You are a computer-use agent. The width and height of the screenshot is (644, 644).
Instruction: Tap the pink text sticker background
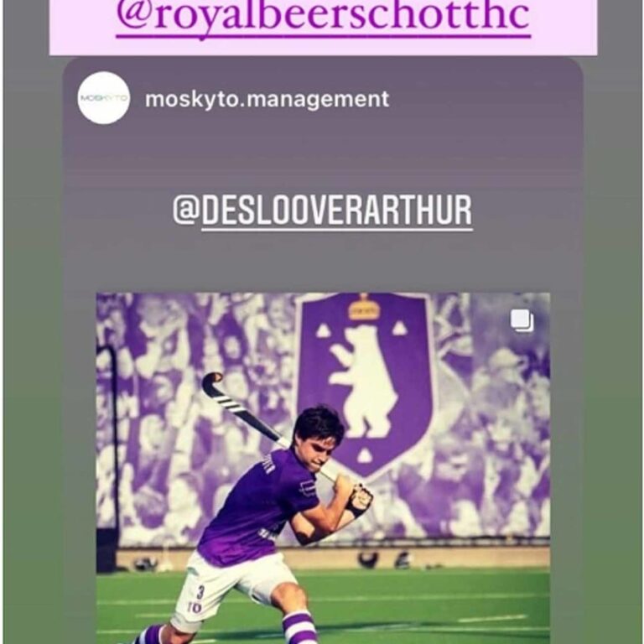click(323, 28)
